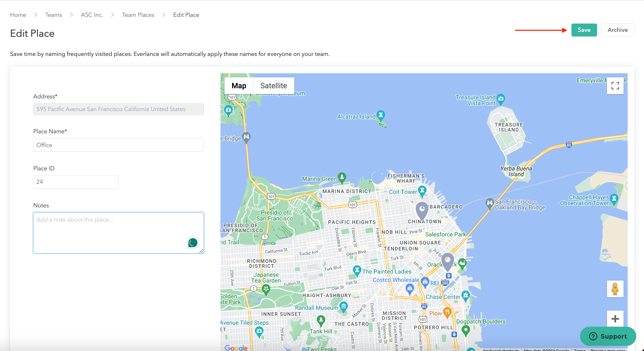This screenshot has width=644, height=351.
Task: Click the Street View pegman icon
Action: coord(615,289)
